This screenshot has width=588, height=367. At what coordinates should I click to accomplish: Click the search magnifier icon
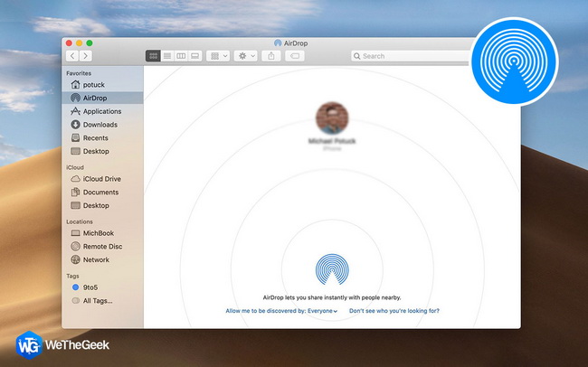[357, 56]
